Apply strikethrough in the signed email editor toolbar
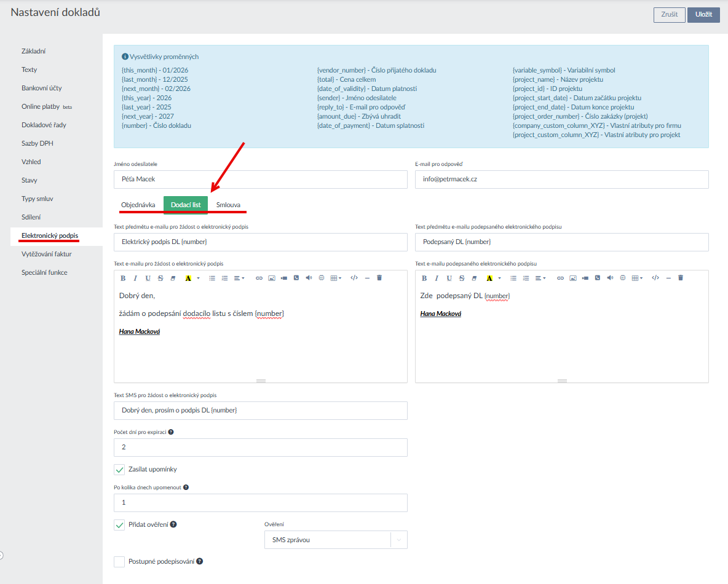Viewport: 728px width, 584px height. 461,278
